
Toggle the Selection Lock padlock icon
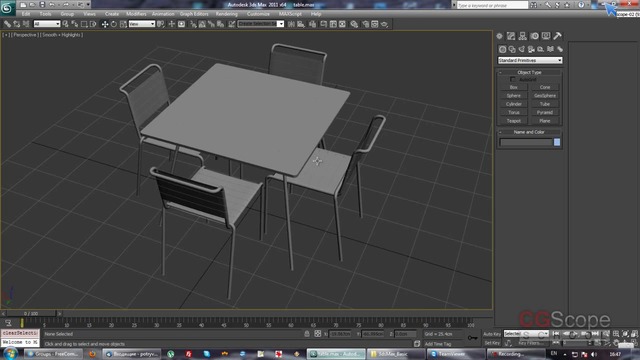pos(307,334)
